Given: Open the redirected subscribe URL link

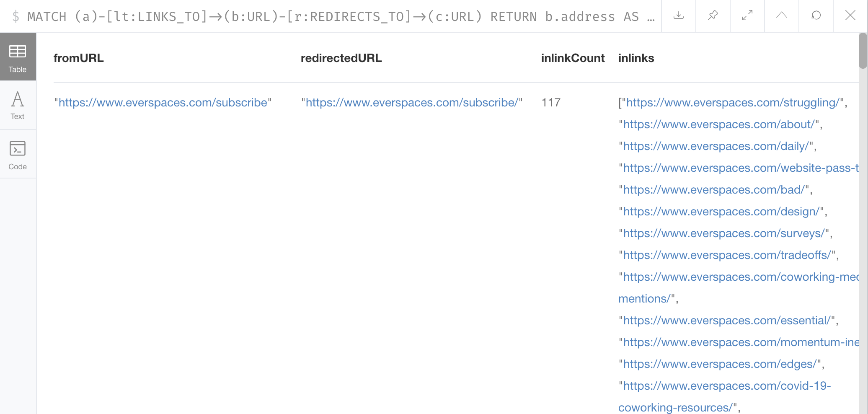Looking at the screenshot, I should click(412, 103).
